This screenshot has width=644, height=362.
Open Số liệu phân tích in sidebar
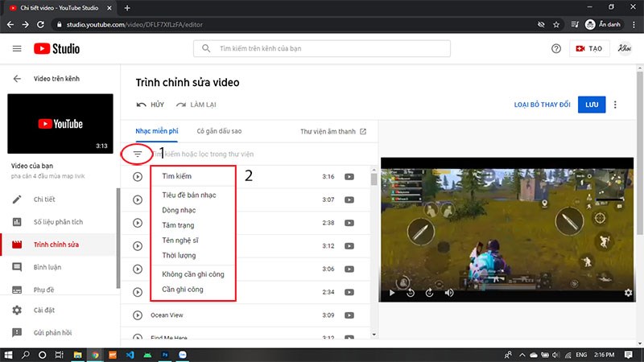point(58,222)
